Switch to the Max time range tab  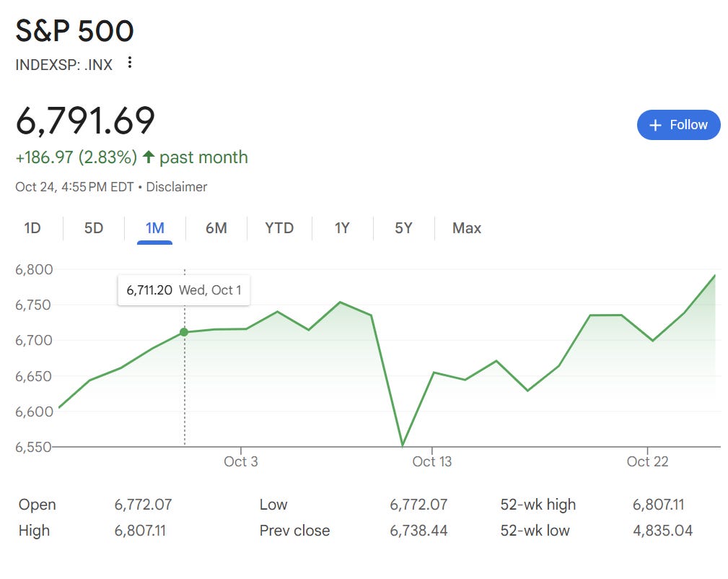(x=467, y=228)
